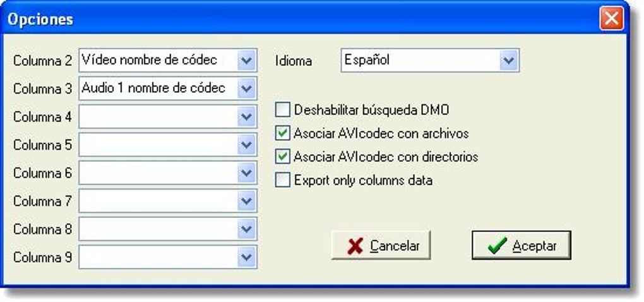Screen dimensions: 644x302
Task: Open the Columna 2 dropdown arrow
Action: pos(246,61)
